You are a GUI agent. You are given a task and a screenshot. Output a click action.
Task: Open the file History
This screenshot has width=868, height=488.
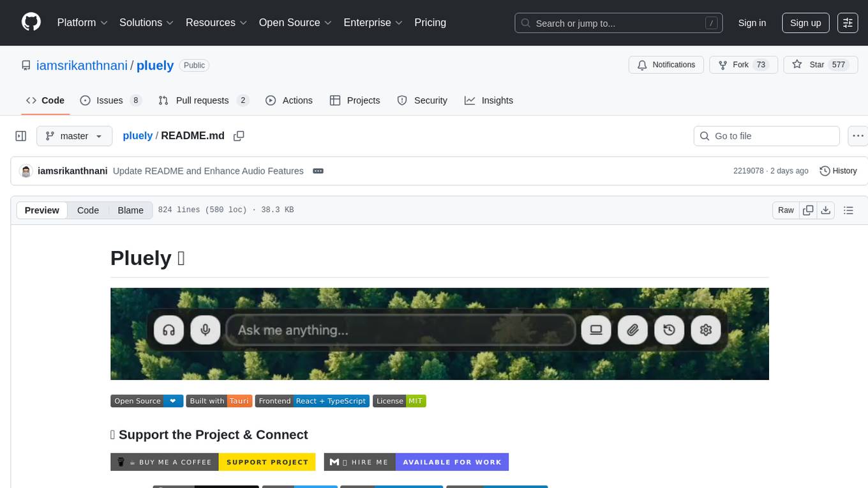838,171
